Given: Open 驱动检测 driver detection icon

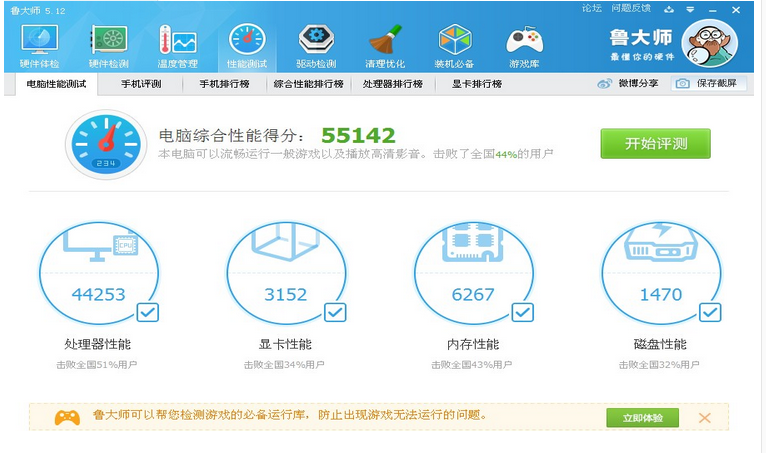Looking at the screenshot, I should [x=316, y=39].
